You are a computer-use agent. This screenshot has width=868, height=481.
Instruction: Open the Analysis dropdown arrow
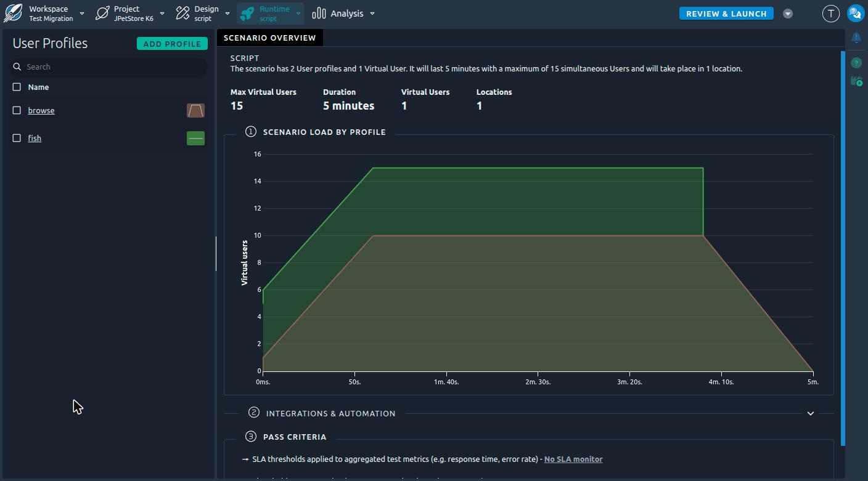(372, 14)
